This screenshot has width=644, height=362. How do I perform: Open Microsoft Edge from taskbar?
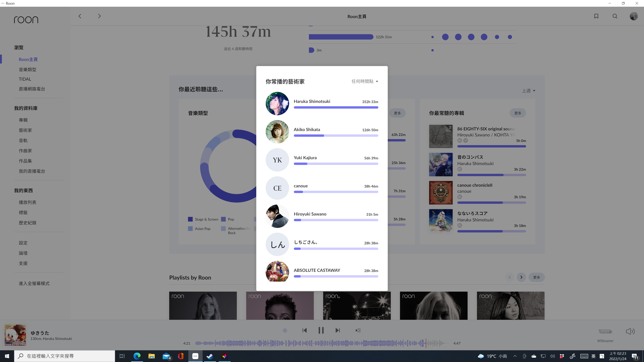(x=137, y=356)
